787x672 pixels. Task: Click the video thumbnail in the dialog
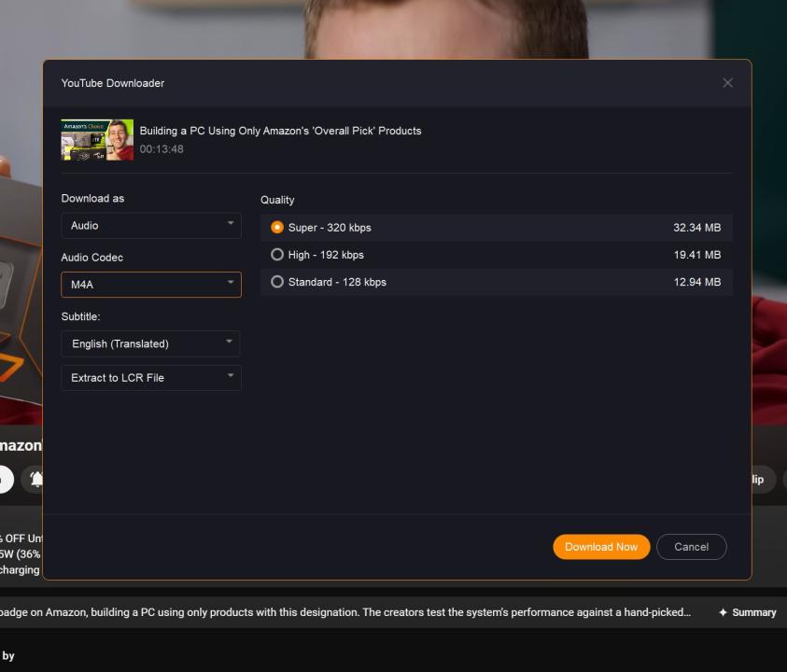click(x=97, y=140)
